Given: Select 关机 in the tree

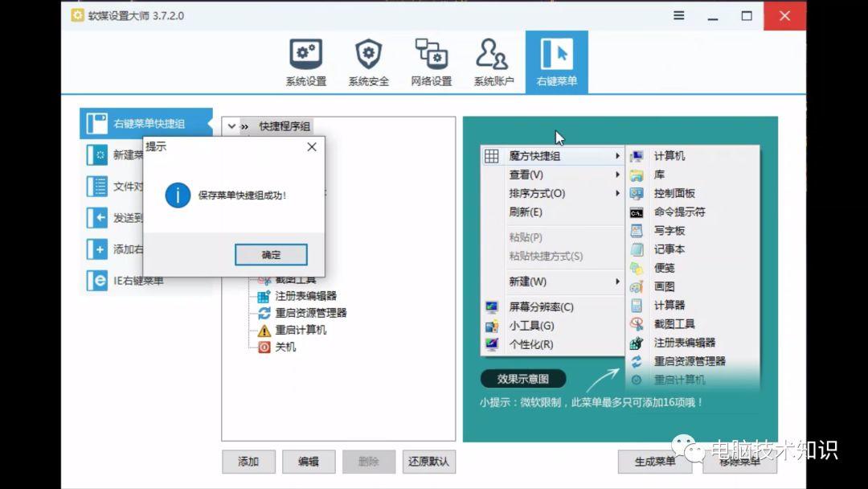Looking at the screenshot, I should click(285, 347).
